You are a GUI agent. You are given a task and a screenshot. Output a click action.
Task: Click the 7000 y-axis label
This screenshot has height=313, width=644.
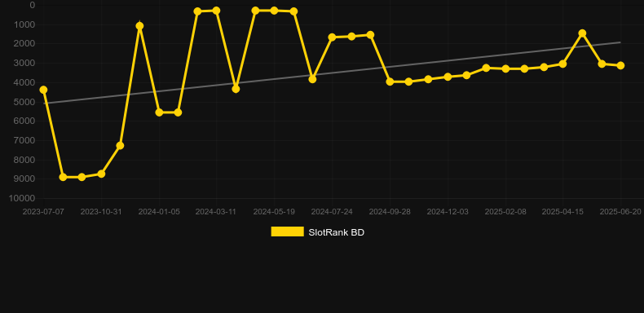pos(25,140)
